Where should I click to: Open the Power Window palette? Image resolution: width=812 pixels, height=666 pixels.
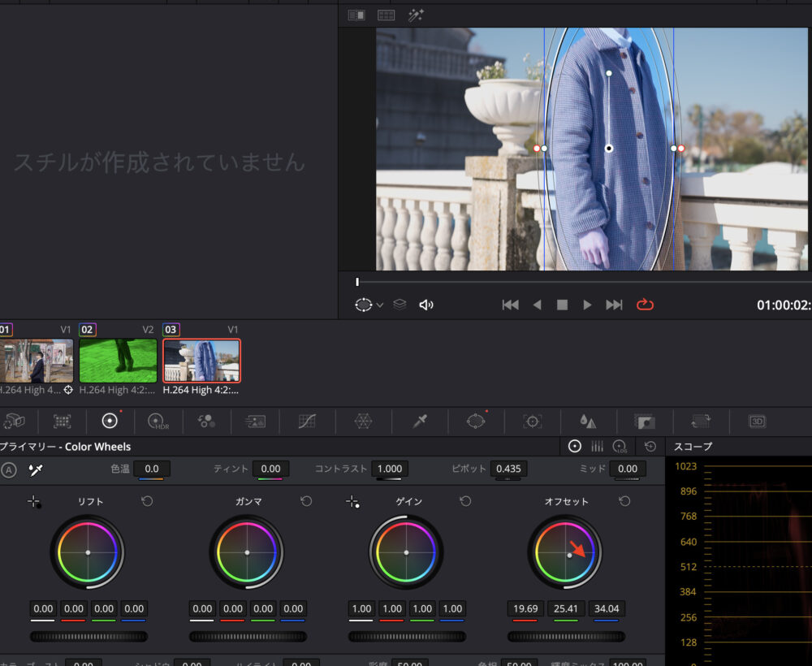[475, 421]
